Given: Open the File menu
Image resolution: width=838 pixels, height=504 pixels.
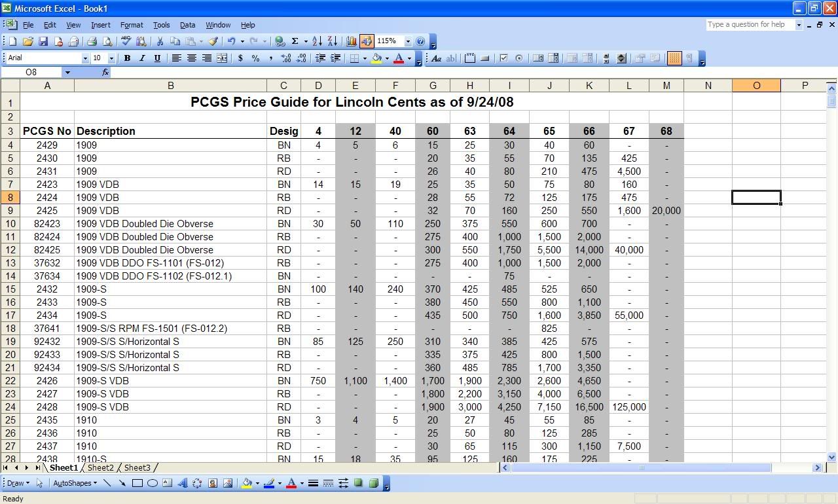Looking at the screenshot, I should (28, 25).
